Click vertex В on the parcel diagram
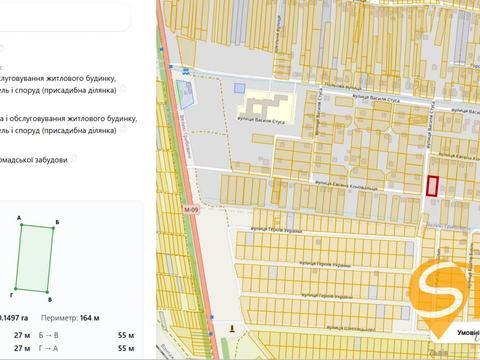The height and width of the screenshot is (360, 480). [x=47, y=292]
